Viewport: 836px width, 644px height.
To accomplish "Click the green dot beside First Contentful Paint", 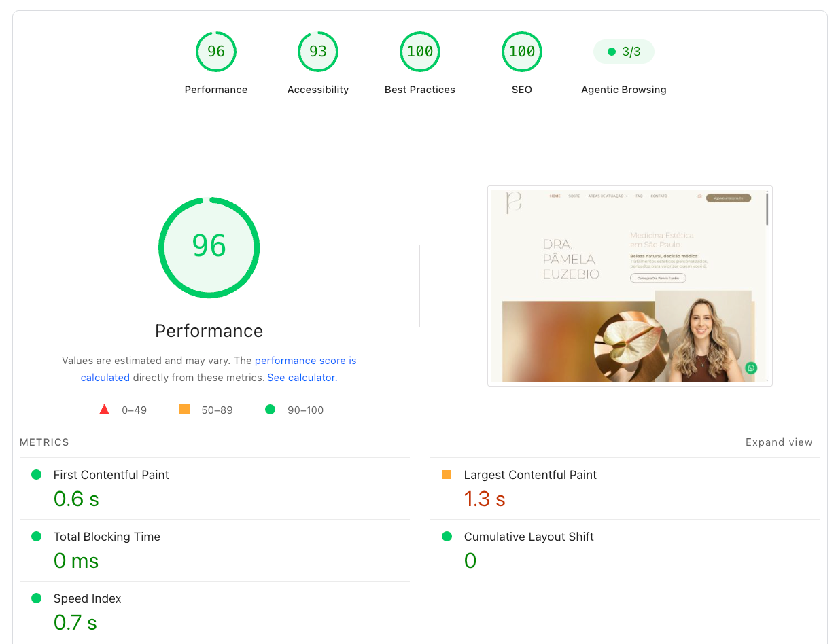I will (37, 475).
